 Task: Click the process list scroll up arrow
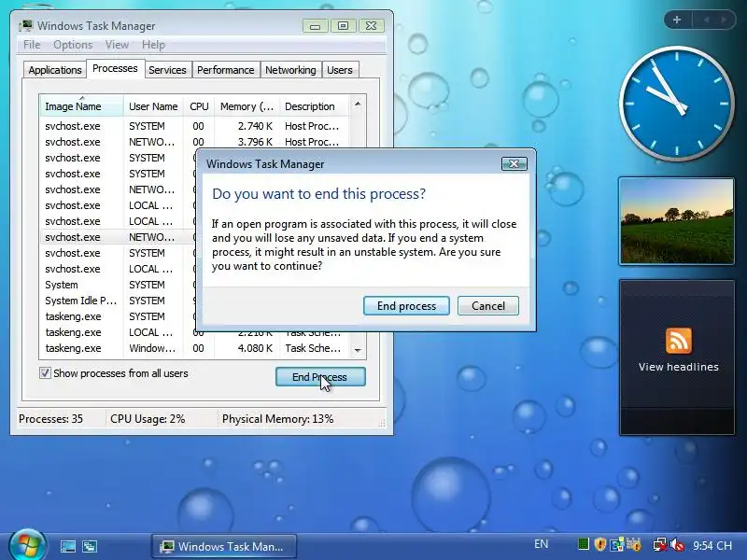[x=358, y=104]
